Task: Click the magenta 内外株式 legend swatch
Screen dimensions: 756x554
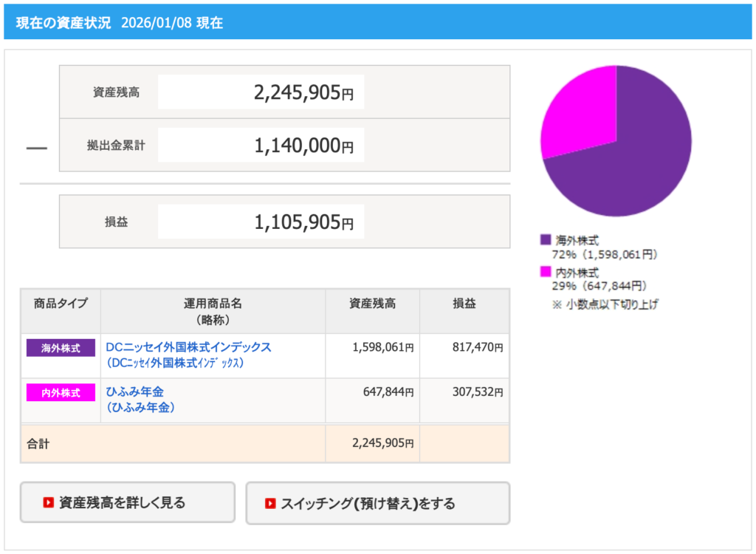Action: click(x=546, y=272)
